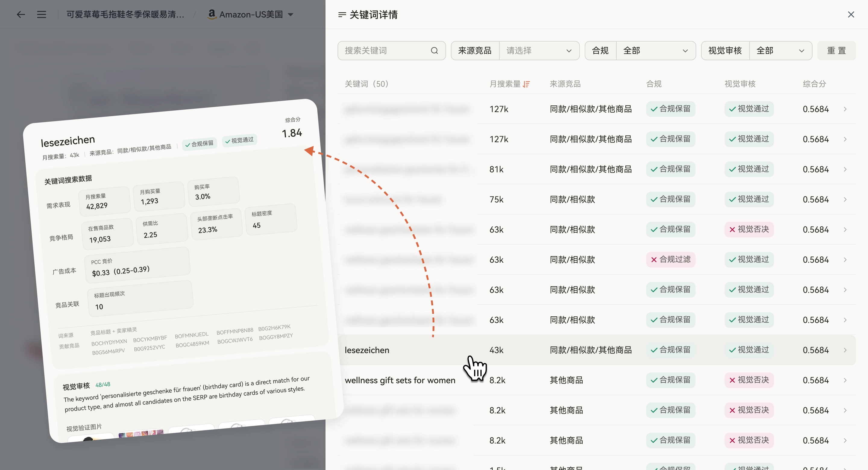Click 视觉否决 tag for wellness gift sets row
Screen dimensions: 868x470
[749, 380]
